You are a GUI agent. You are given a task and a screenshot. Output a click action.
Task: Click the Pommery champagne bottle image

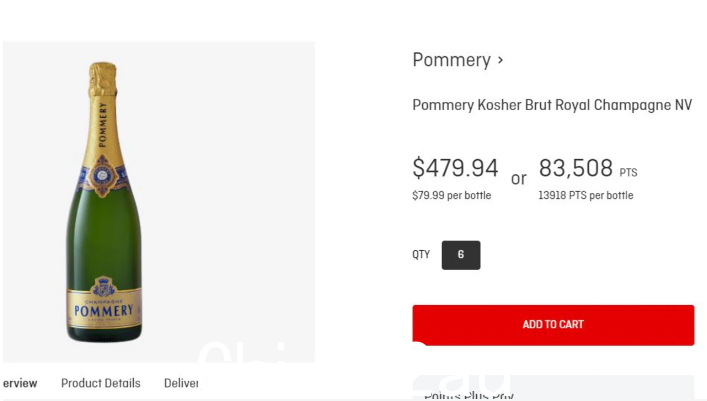[x=104, y=202]
